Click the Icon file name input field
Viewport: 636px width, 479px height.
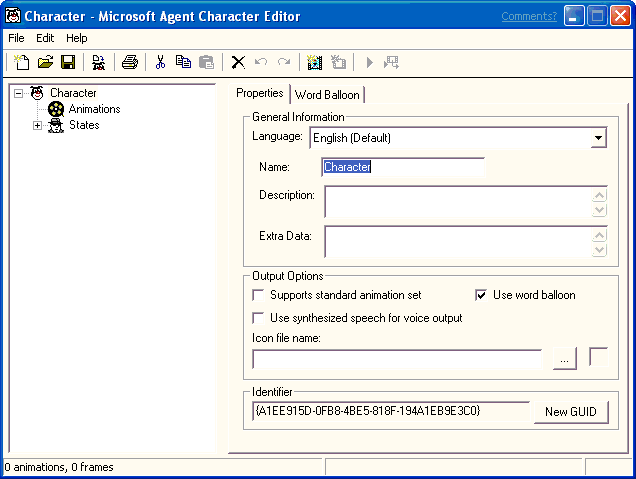(397, 359)
